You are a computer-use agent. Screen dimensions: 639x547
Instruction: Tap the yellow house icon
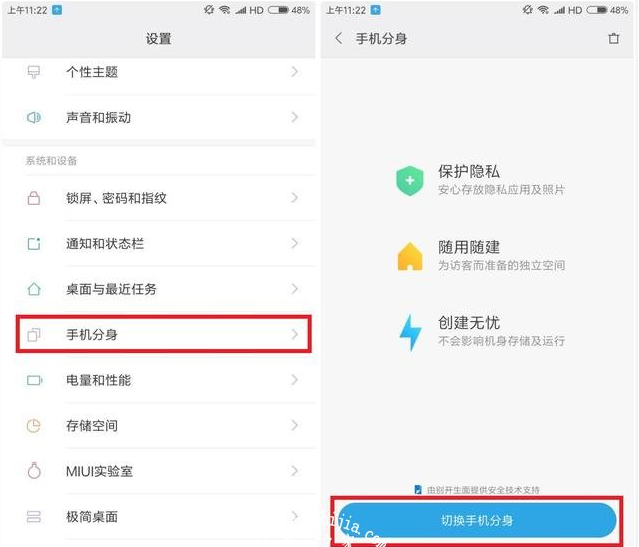[x=410, y=256]
